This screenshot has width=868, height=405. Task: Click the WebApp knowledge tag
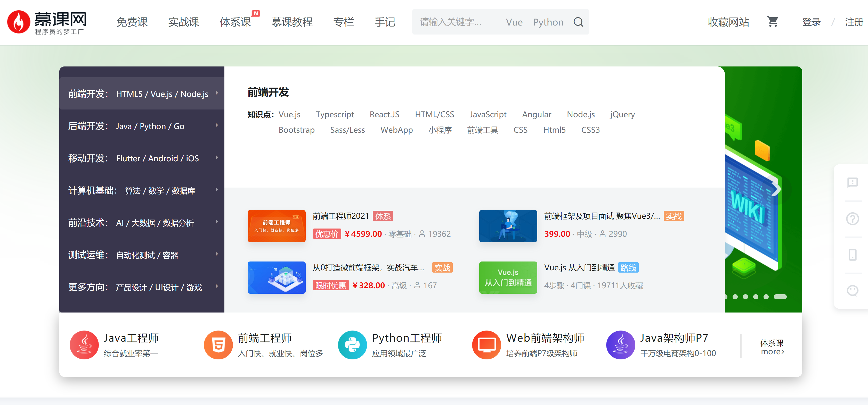click(x=396, y=130)
